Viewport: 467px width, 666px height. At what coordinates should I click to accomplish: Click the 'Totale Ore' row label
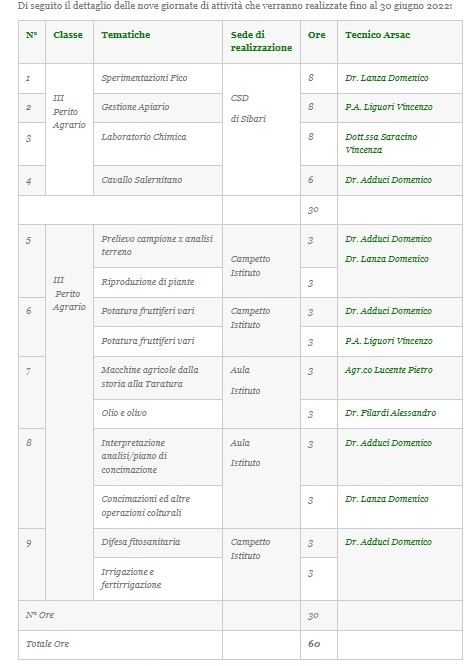[47, 644]
